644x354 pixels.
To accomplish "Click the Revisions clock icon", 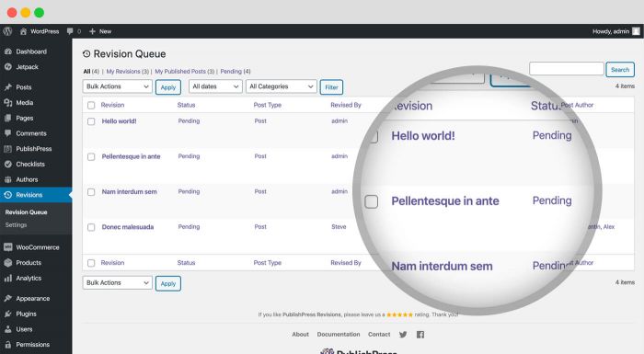I will click(7, 195).
